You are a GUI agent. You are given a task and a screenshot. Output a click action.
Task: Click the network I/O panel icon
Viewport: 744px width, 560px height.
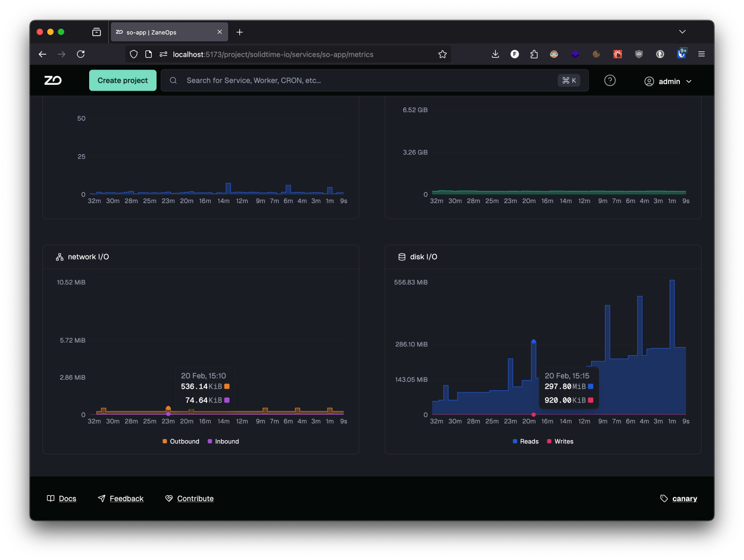(60, 257)
